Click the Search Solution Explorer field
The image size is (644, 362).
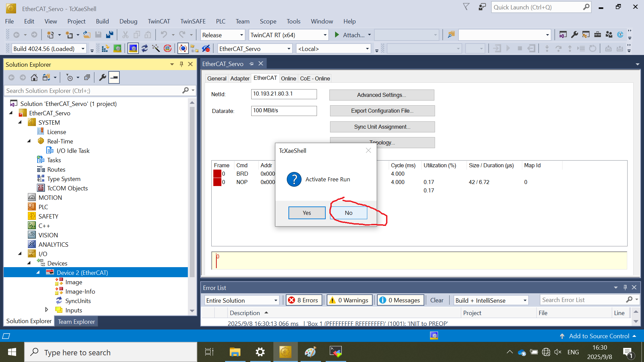point(94,91)
